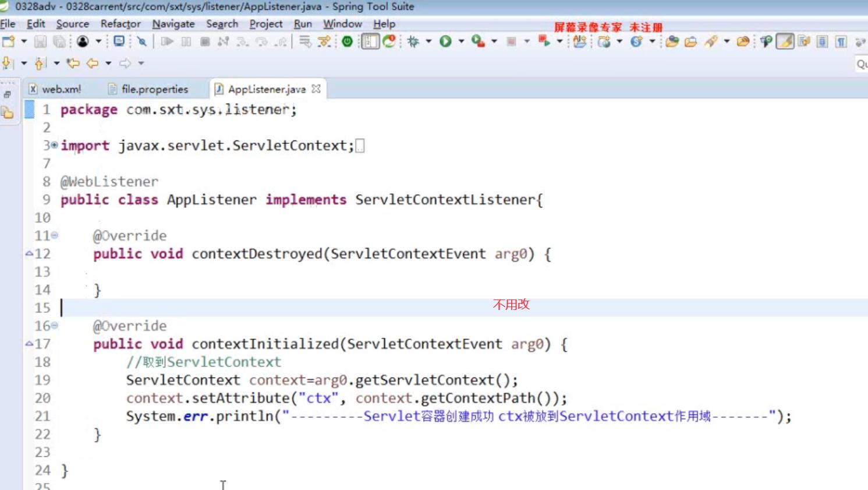
Task: Click the Save All icon
Action: tap(59, 41)
